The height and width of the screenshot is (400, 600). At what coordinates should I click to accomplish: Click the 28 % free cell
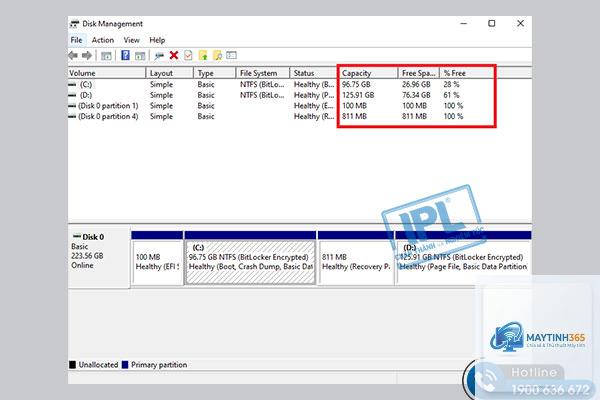451,84
